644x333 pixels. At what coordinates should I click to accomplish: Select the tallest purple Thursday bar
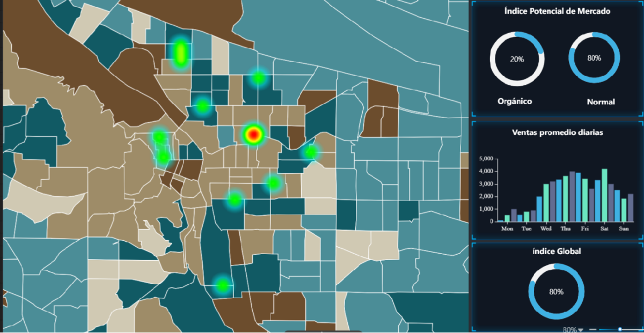[x=572, y=196]
